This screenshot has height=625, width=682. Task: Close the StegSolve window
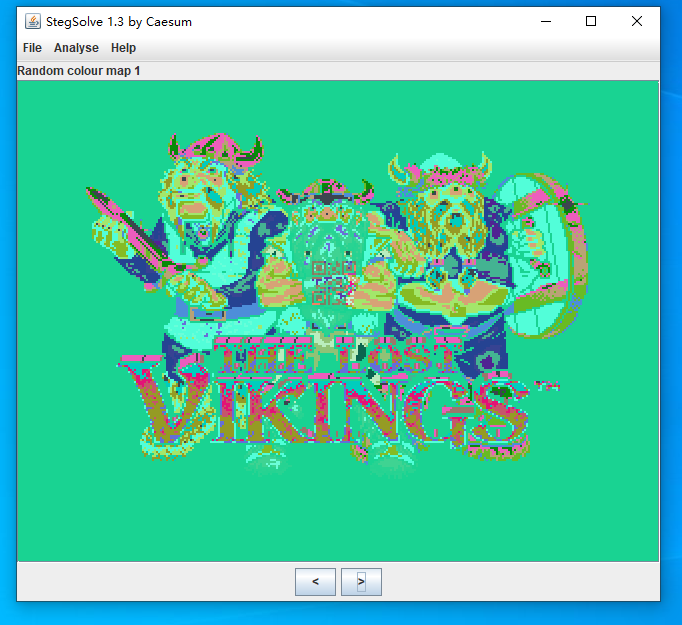coord(637,21)
